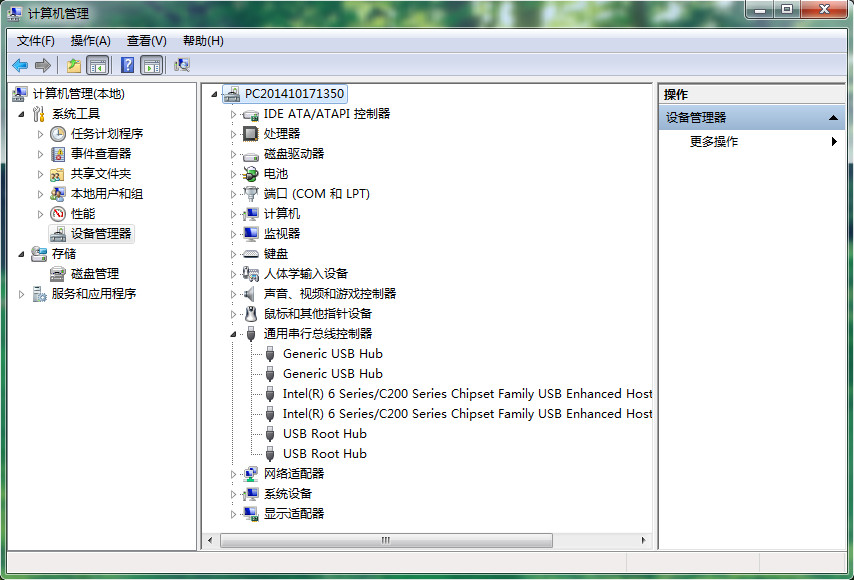This screenshot has height=580, width=854.
Task: Select 设备管理器 in the left tree
Action: point(101,234)
